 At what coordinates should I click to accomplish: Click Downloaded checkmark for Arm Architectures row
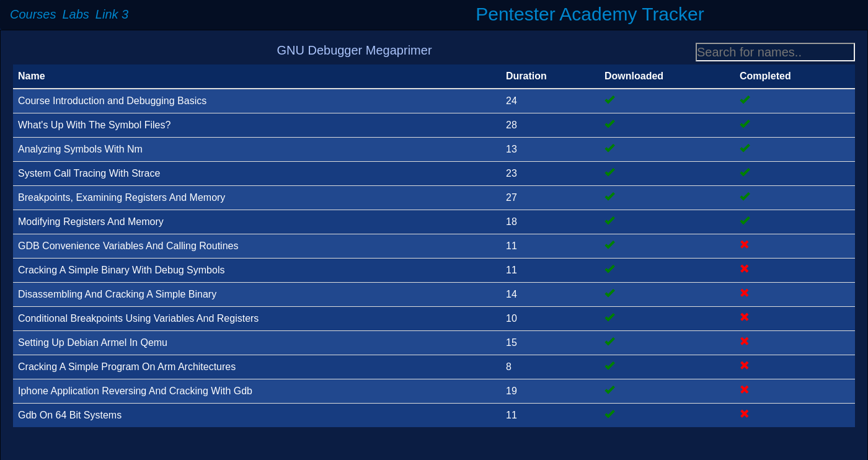point(609,366)
